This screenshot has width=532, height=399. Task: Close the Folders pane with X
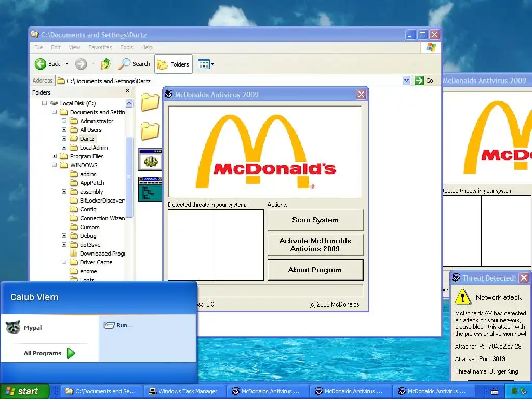click(128, 91)
